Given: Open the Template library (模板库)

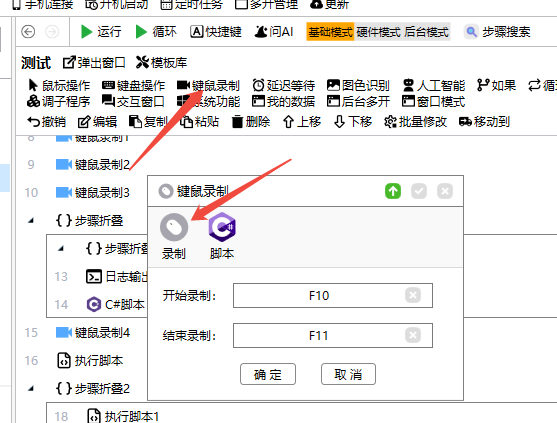Looking at the screenshot, I should (162, 63).
